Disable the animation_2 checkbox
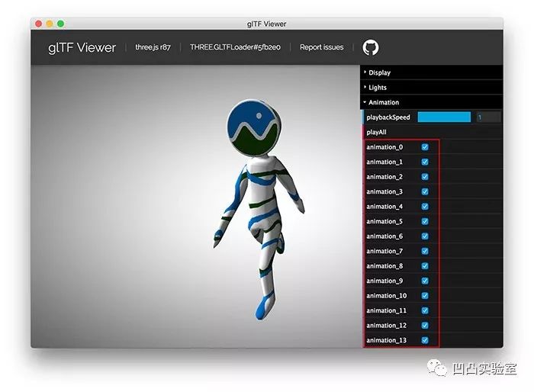The height and width of the screenshot is (392, 534). (425, 176)
